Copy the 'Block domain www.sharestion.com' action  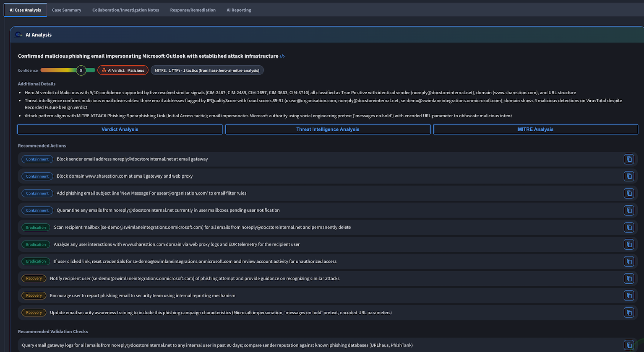coord(629,176)
